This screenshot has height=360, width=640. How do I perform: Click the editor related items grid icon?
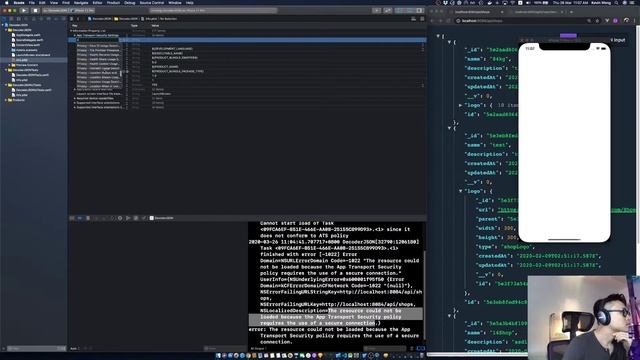[72, 19]
